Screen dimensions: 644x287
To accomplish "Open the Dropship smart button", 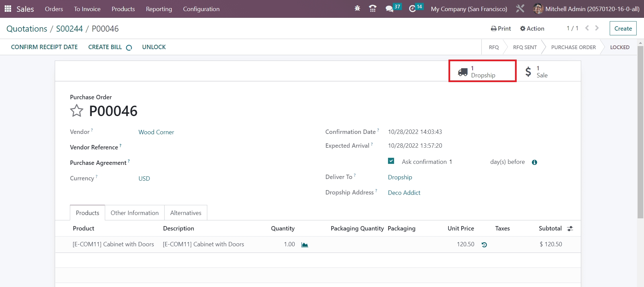I will pyautogui.click(x=482, y=71).
